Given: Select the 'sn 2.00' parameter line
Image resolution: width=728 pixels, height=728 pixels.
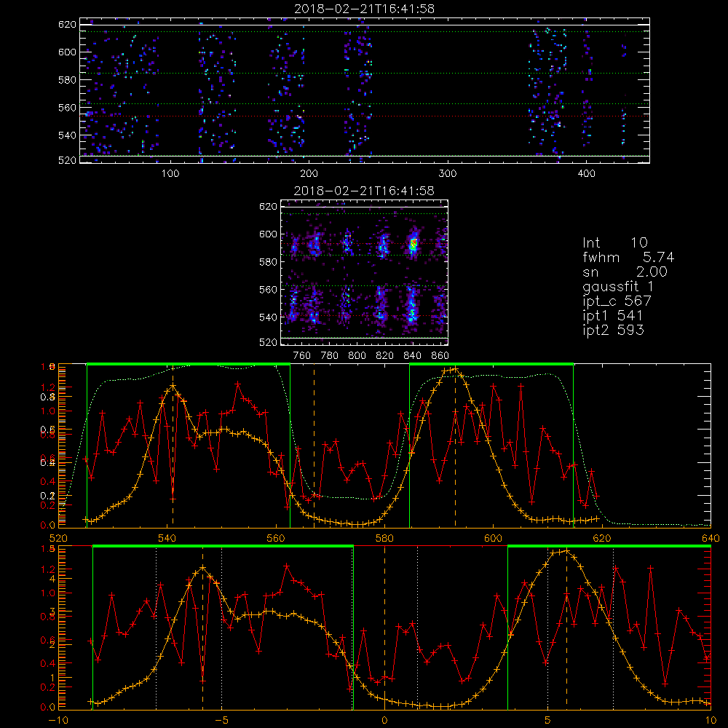Looking at the screenshot, I should pyautogui.click(x=625, y=272).
